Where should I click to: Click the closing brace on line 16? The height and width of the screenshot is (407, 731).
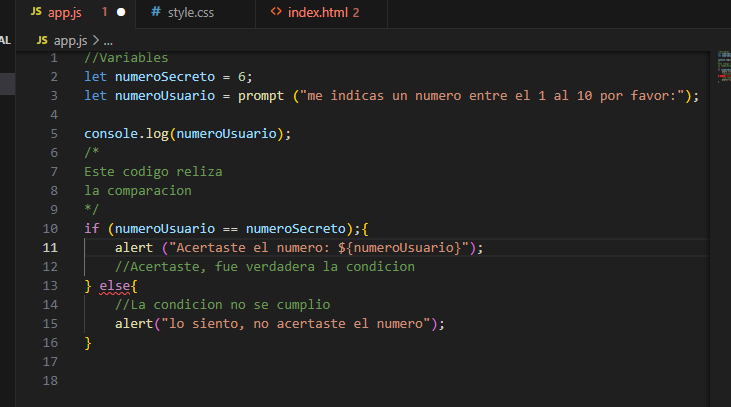point(88,343)
